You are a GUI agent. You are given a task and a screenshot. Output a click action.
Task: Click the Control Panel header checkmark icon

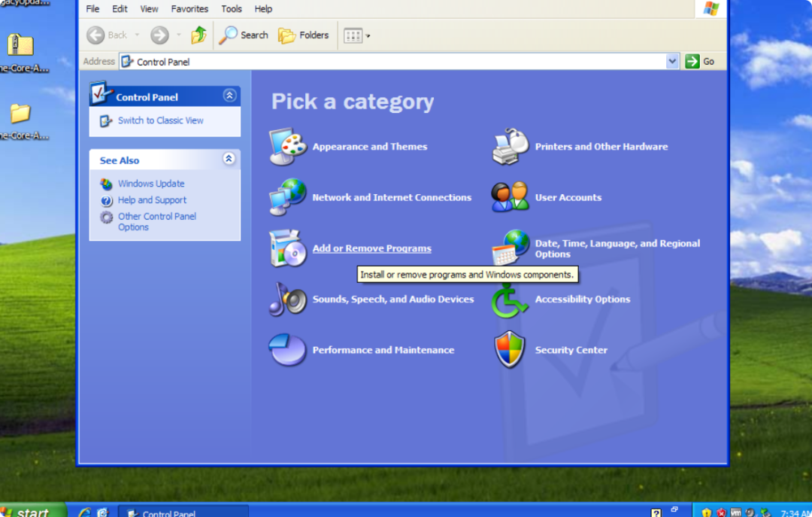point(100,93)
